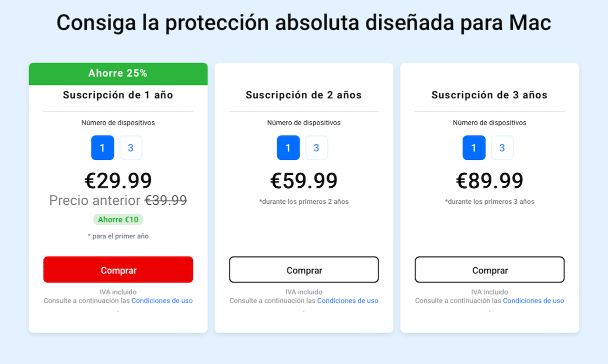
Task: Select 1 device for 2-year subscription
Action: (288, 148)
